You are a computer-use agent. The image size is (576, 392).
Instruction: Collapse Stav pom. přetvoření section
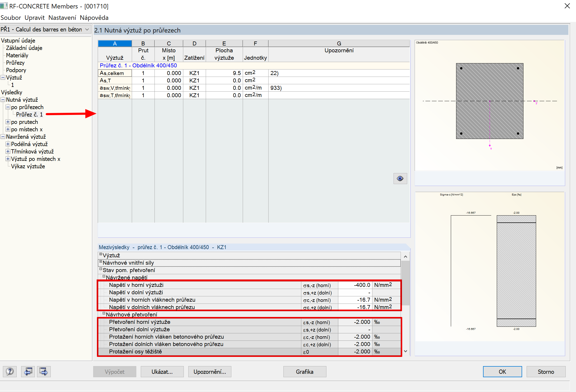101,269
